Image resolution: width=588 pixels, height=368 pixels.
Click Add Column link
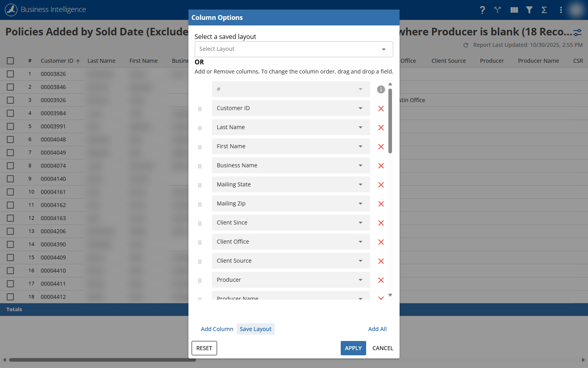(x=217, y=329)
